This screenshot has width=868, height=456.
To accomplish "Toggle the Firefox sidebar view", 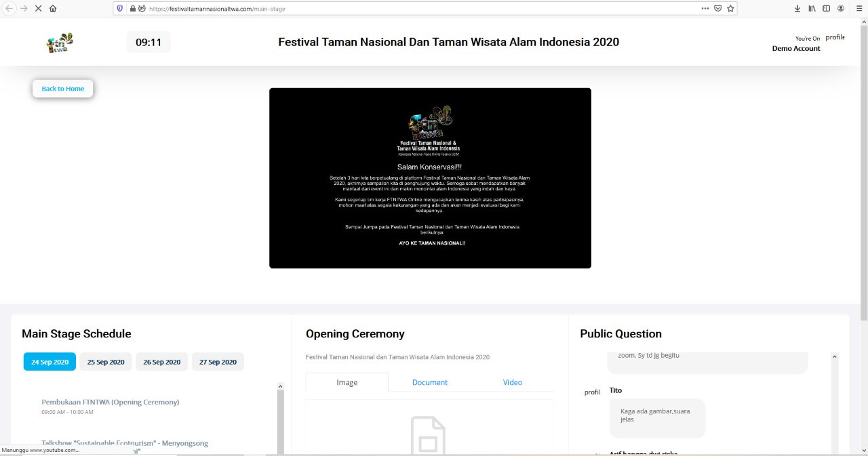I will (x=826, y=9).
